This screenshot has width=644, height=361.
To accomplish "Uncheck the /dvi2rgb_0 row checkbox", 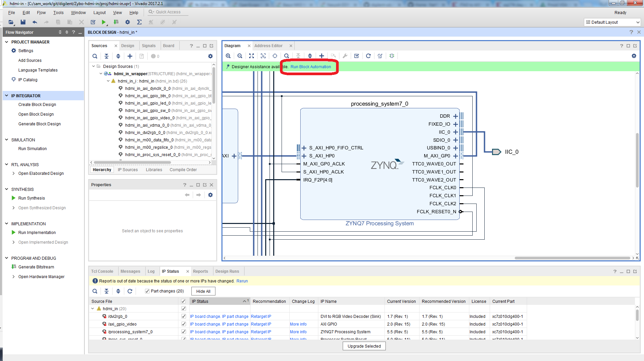I will (183, 316).
